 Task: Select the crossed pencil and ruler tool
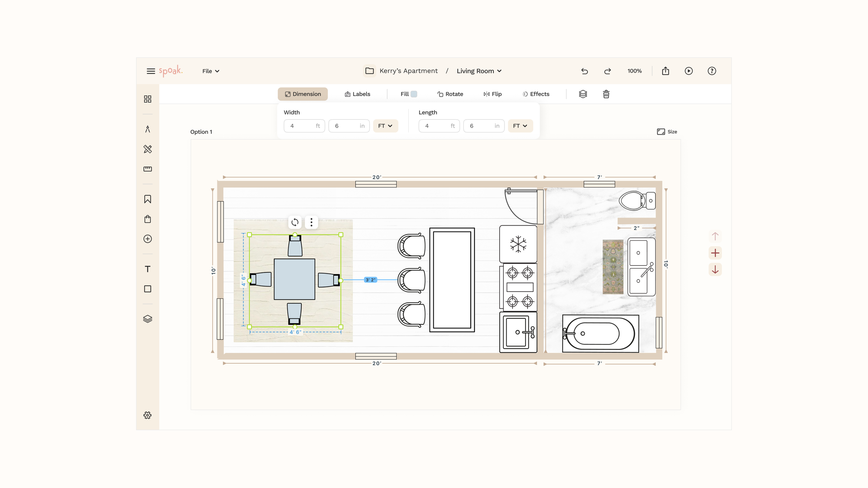(148, 149)
